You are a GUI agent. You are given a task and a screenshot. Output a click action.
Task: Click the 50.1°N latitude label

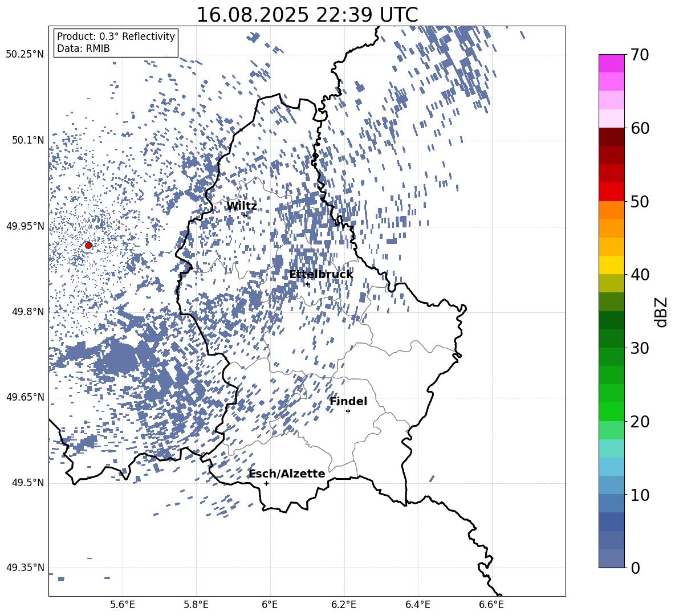[28, 141]
